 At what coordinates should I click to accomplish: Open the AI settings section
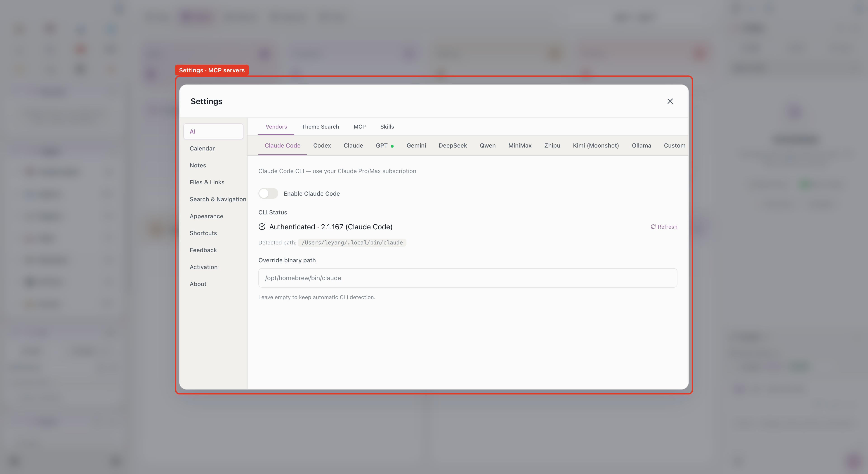213,131
